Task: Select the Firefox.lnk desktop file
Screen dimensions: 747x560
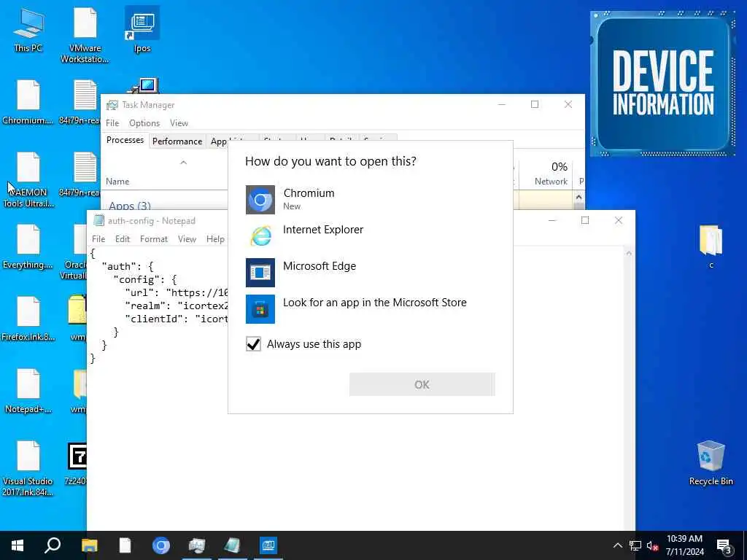Action: pyautogui.click(x=28, y=319)
